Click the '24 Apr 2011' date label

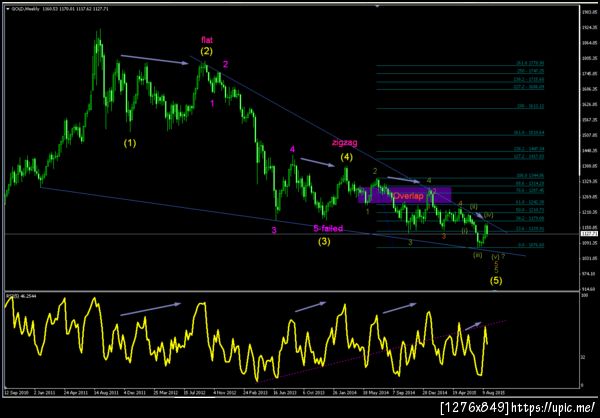click(74, 393)
